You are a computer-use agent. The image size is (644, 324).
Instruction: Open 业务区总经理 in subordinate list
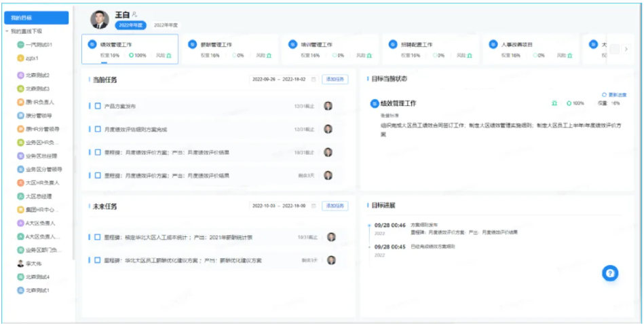41,156
